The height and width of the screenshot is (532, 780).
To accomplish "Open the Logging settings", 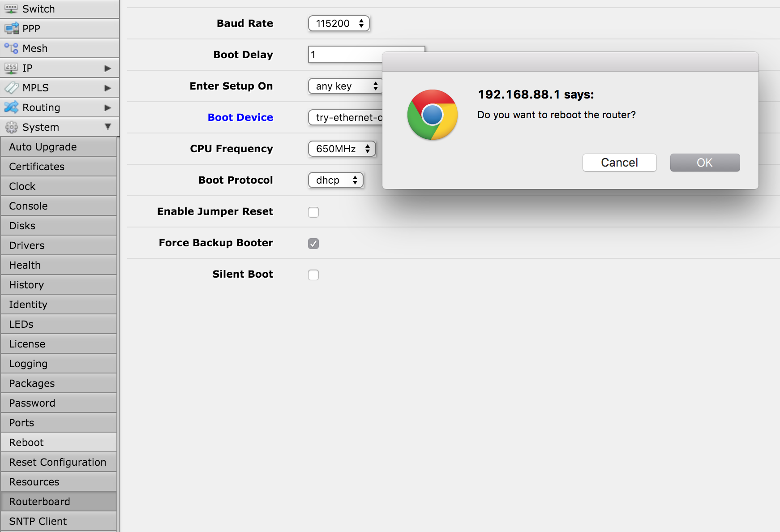I will point(59,364).
